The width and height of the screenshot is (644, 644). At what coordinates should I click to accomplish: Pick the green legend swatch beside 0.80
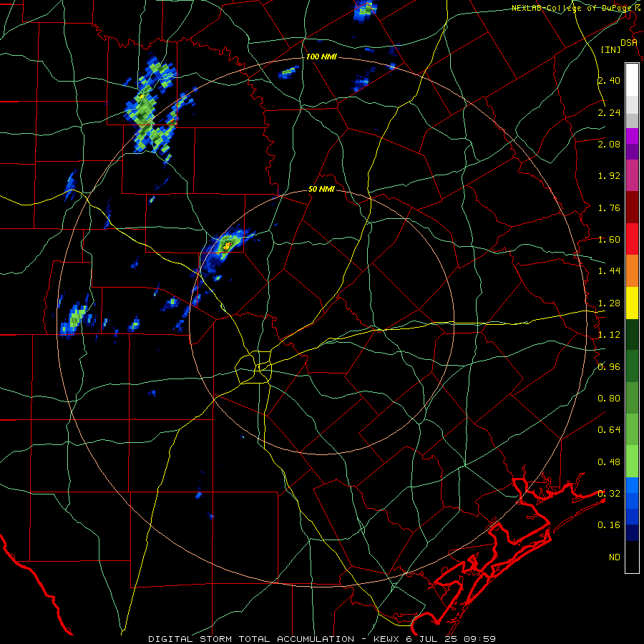tap(632, 399)
